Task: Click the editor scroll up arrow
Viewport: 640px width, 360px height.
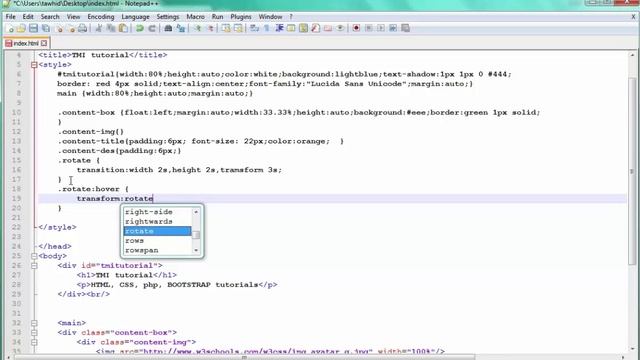Action: (632, 55)
